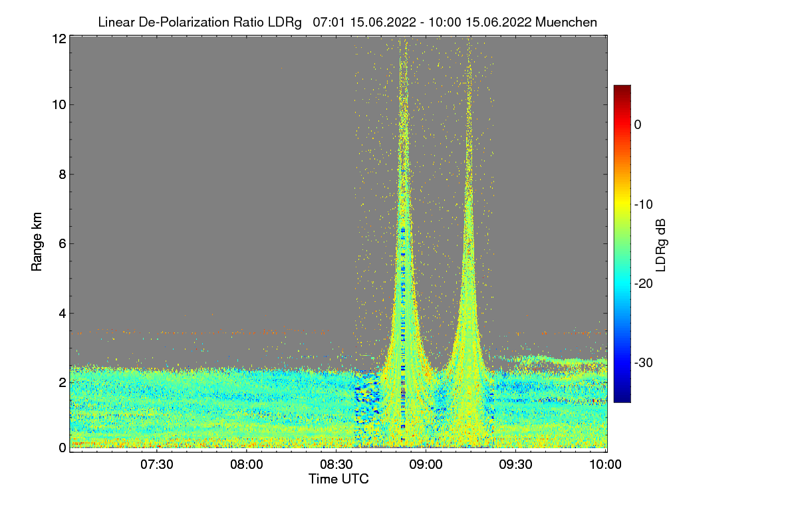Click the 07:30 time tick label
Image resolution: width=798 pixels, height=532 pixels.
(157, 465)
